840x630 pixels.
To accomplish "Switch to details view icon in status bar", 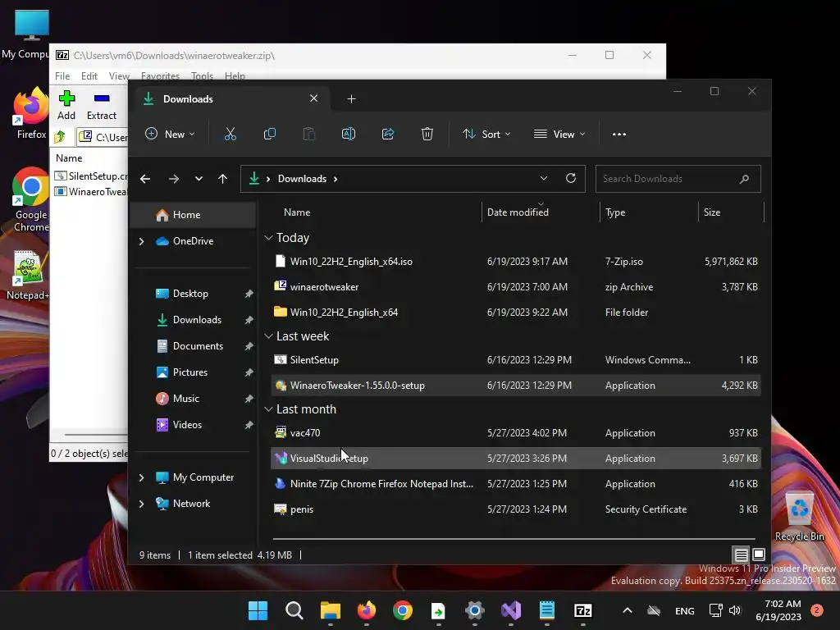I will pos(741,555).
